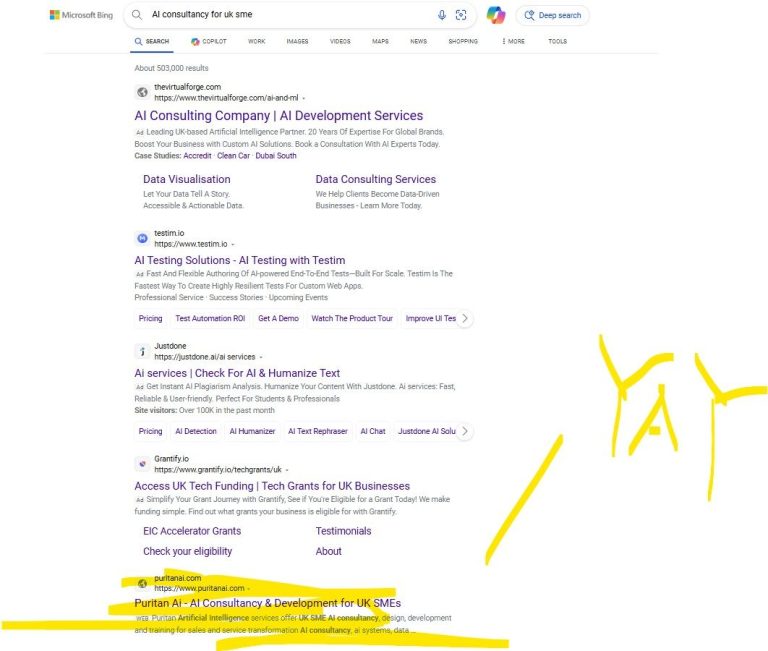
Task: Click the Microsoft Bing logo
Action: 81,15
